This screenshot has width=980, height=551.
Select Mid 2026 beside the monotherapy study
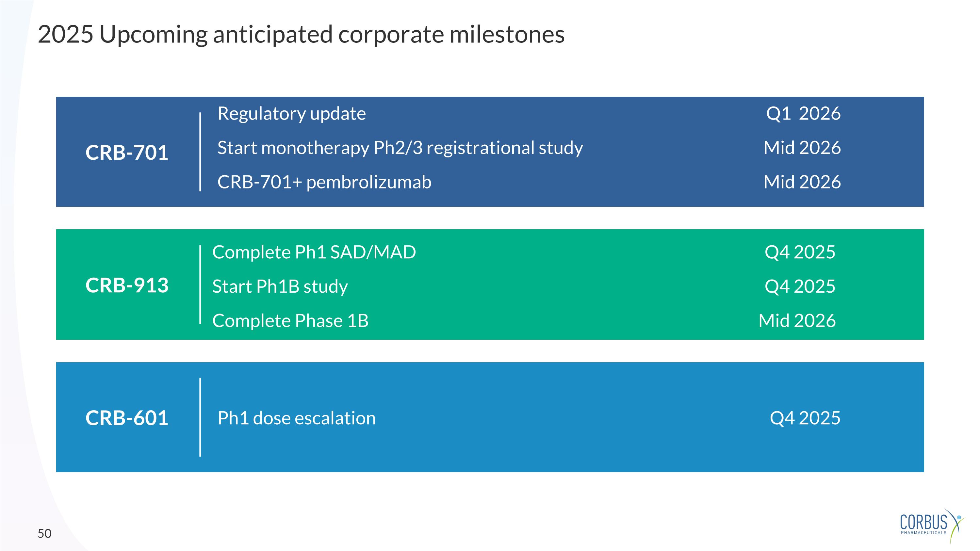pos(802,148)
